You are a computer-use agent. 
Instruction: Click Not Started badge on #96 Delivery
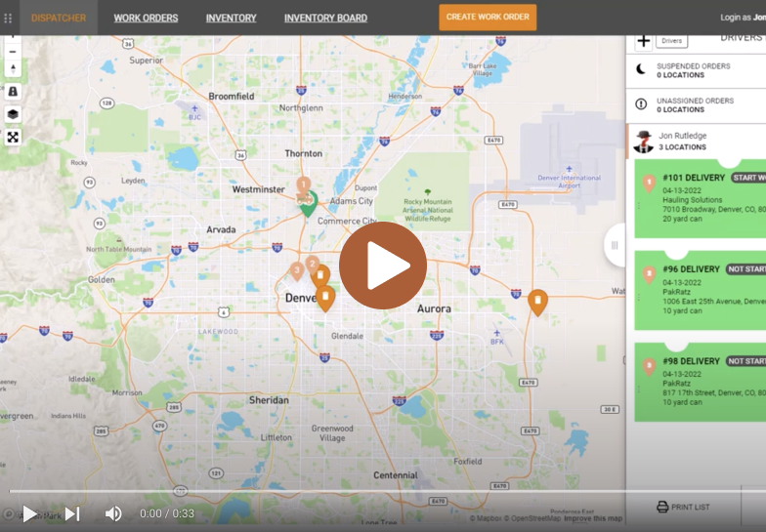coord(746,269)
